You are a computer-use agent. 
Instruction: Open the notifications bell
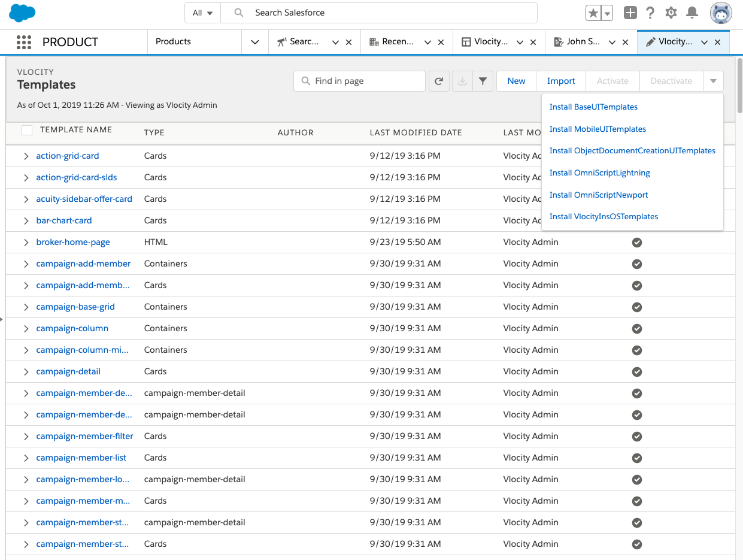(692, 13)
